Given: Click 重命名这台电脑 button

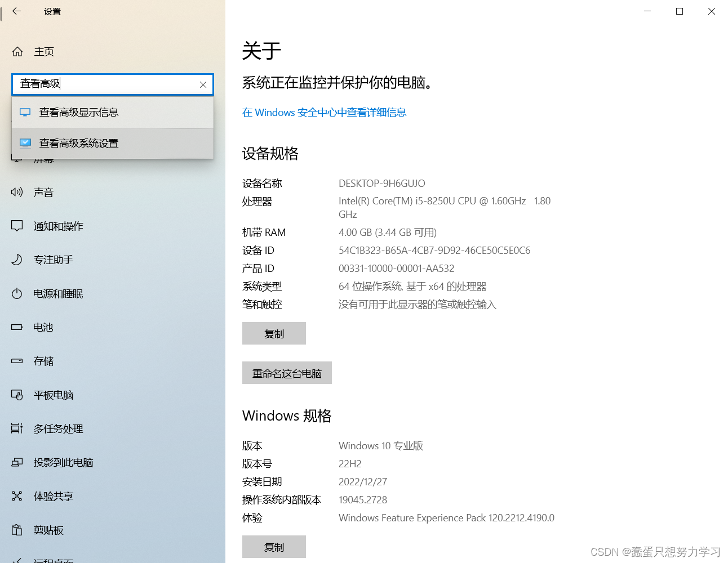Looking at the screenshot, I should [287, 373].
